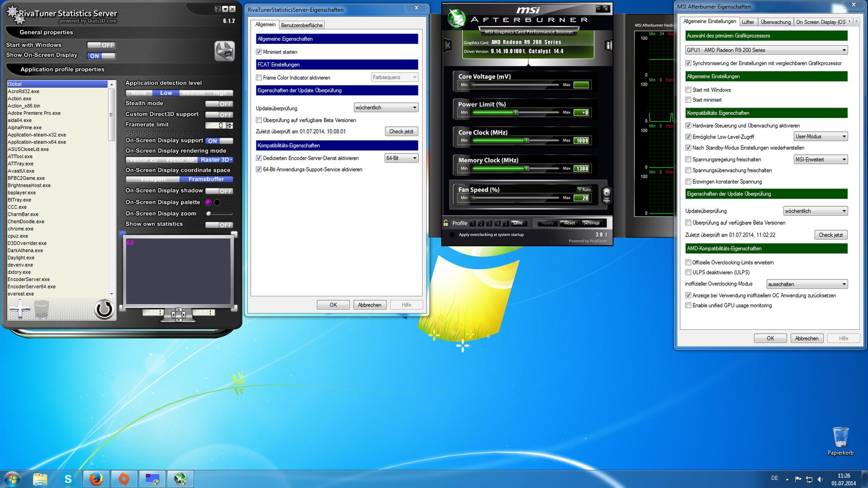868x488 pixels.
Task: Reset RivaTuner profile settings with the circular arrow
Action: (x=104, y=309)
